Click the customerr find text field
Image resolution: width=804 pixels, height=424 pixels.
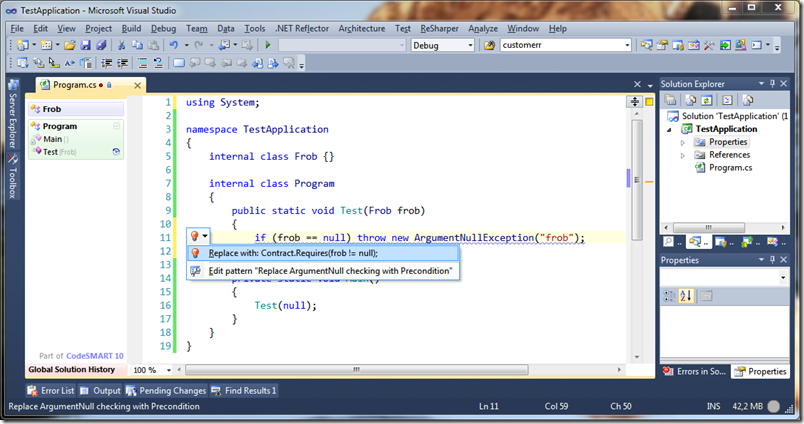561,45
